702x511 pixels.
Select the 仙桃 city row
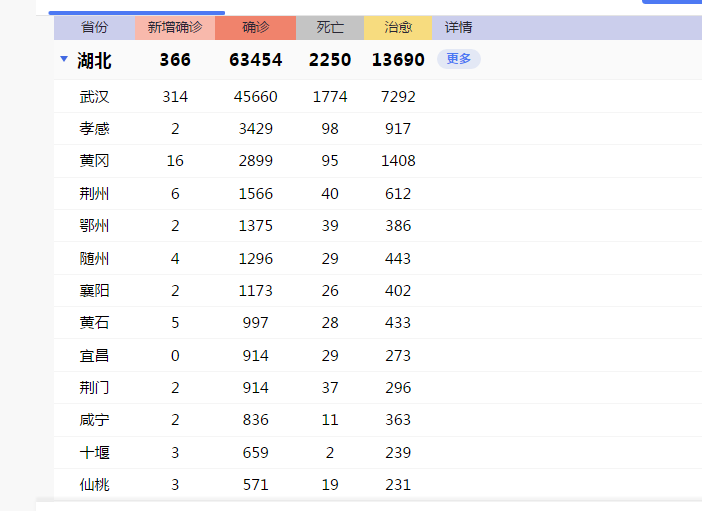click(94, 485)
